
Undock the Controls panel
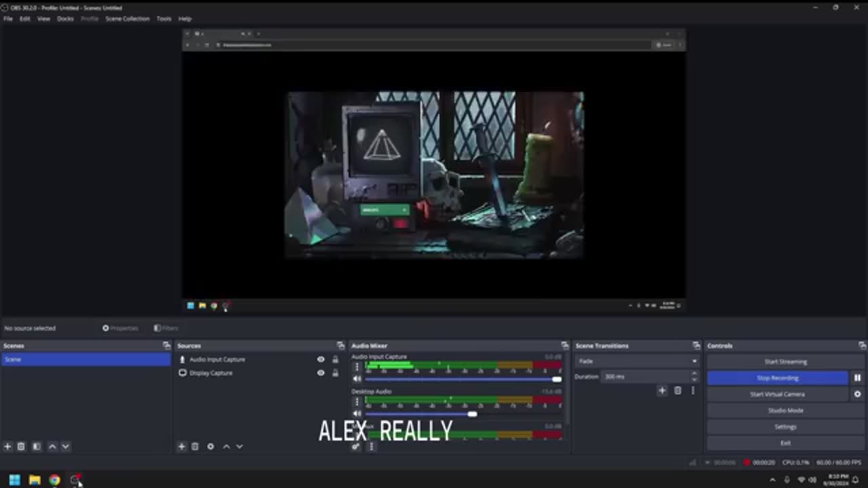(x=861, y=346)
